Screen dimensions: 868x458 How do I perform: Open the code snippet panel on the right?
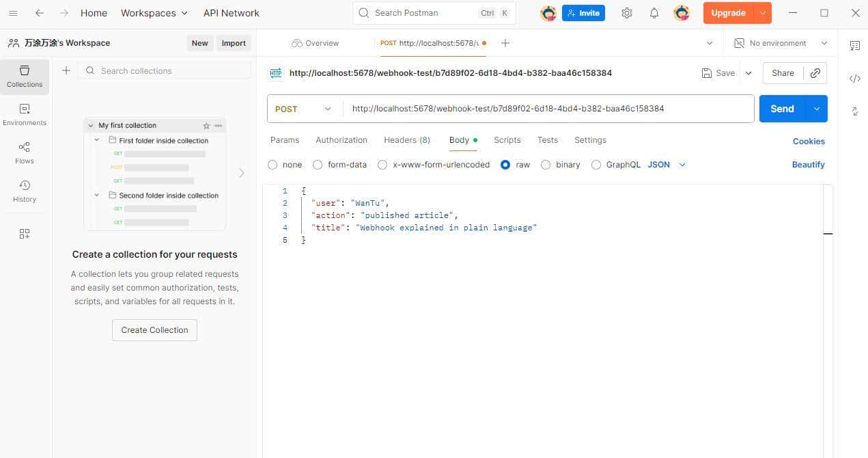pos(855,79)
